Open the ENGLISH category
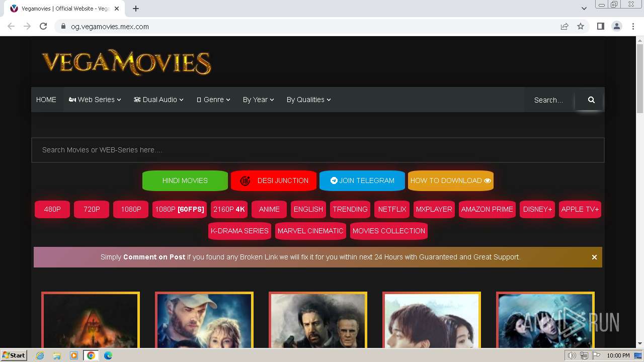Viewport: 644px width, 362px height. click(308, 209)
